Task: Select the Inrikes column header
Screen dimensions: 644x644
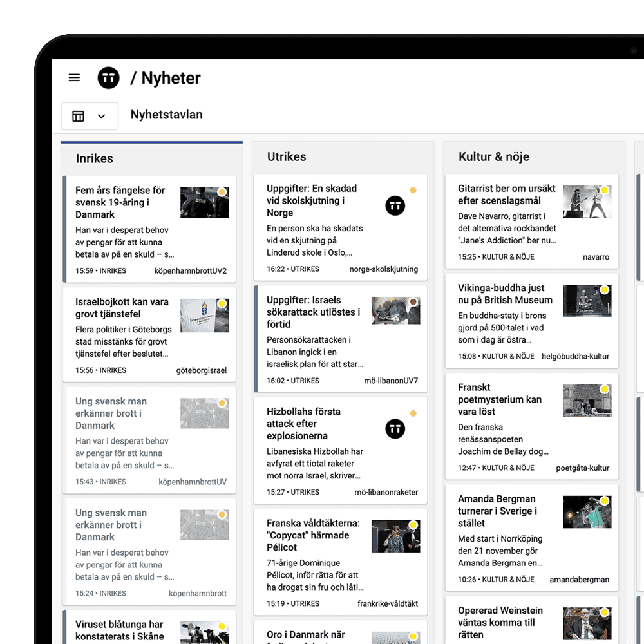Action: tap(95, 158)
